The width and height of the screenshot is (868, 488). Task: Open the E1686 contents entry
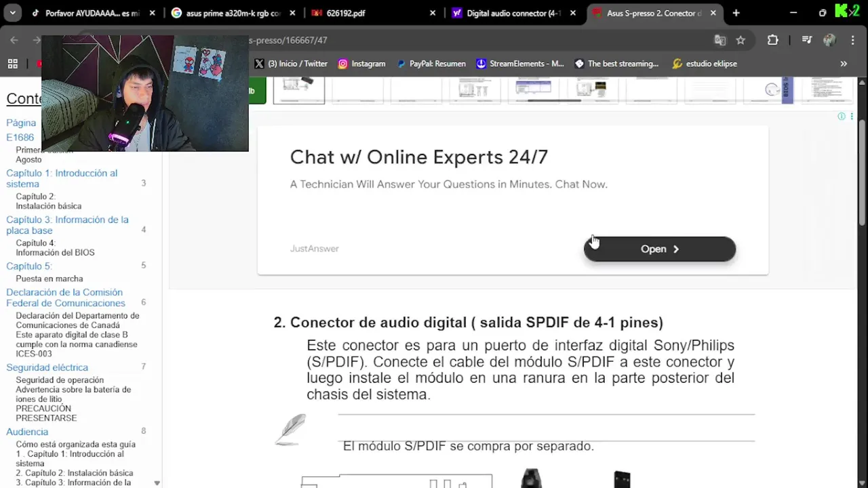pos(20,138)
